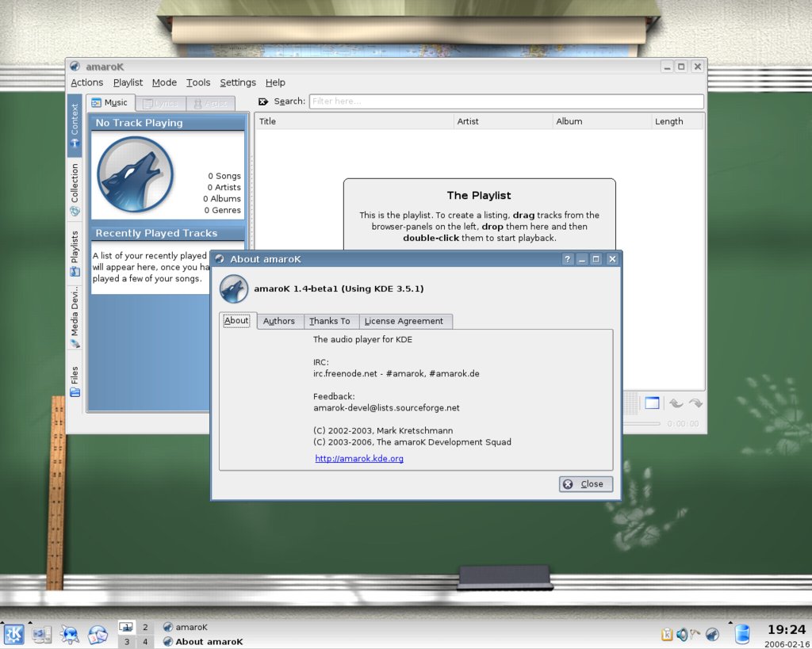Click the '0 Genres' statistic text

pos(222,210)
